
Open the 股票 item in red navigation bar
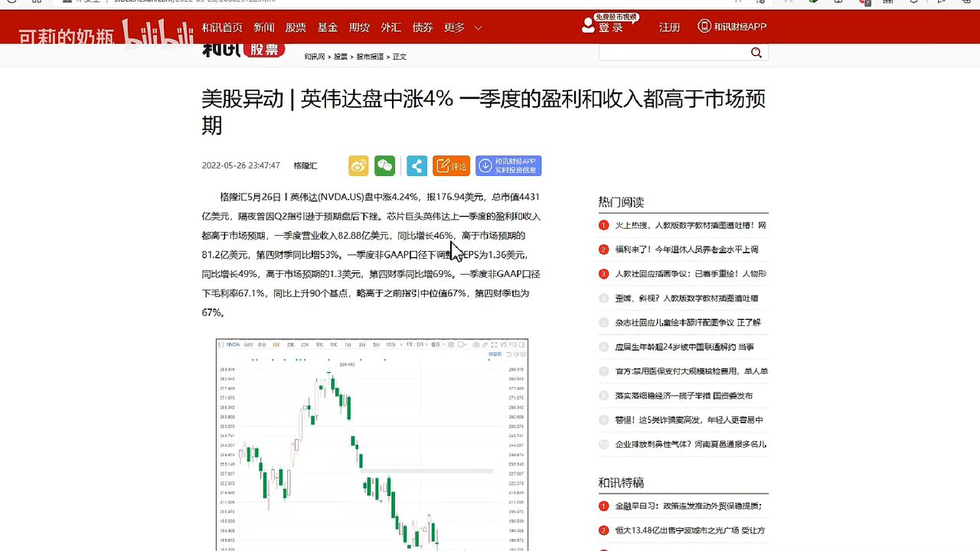click(x=296, y=28)
